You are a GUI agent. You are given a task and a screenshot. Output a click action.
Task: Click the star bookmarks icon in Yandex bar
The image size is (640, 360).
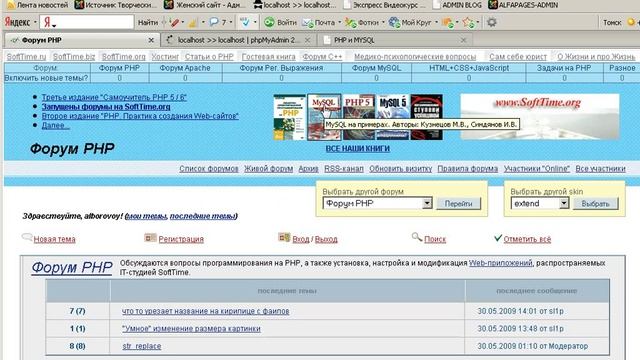(x=469, y=22)
